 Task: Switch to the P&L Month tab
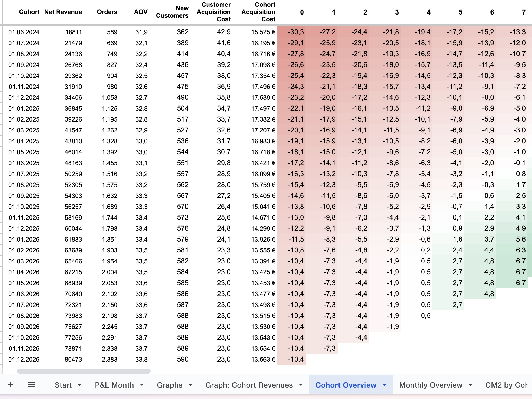click(114, 385)
